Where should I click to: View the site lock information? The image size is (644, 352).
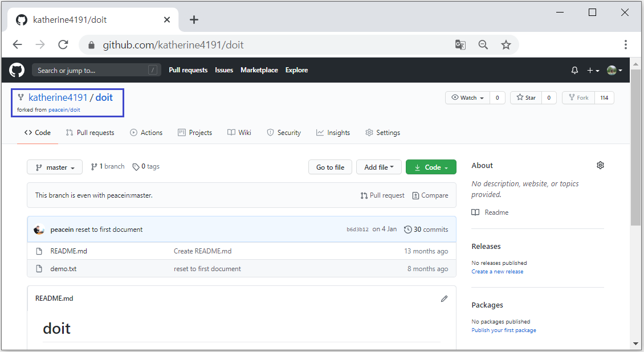pos(92,45)
